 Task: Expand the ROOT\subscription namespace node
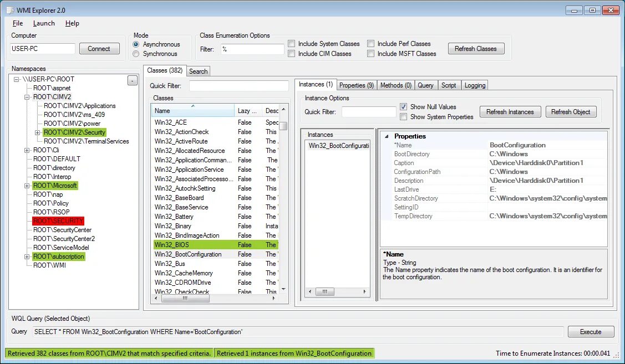tap(27, 257)
